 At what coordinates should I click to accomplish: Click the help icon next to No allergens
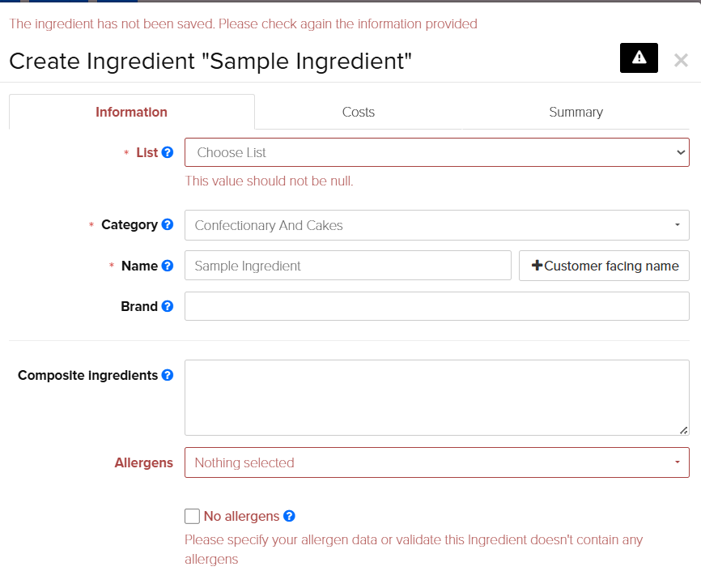[x=287, y=516]
